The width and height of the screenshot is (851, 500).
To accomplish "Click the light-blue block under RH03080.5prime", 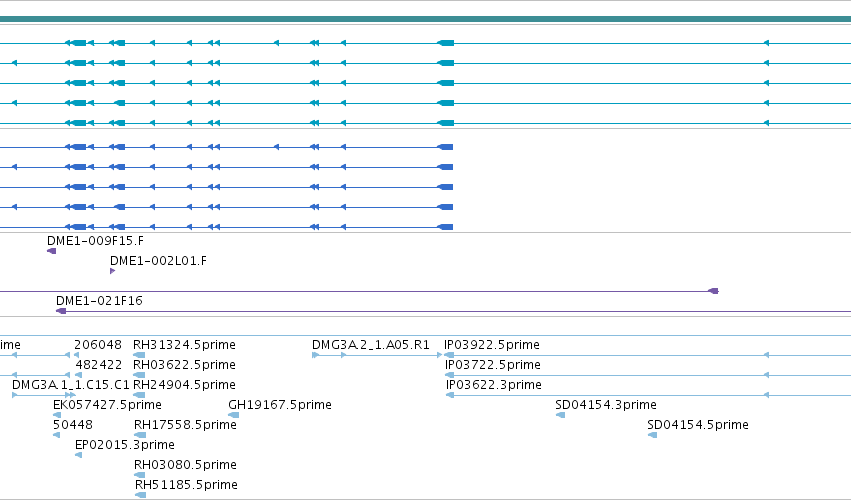I will [x=139, y=475].
